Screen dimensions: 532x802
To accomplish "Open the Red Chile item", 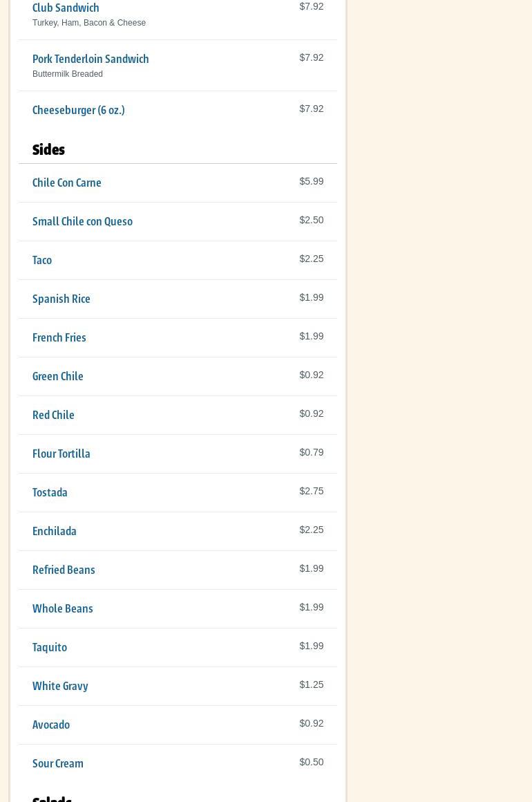I will click(53, 415).
